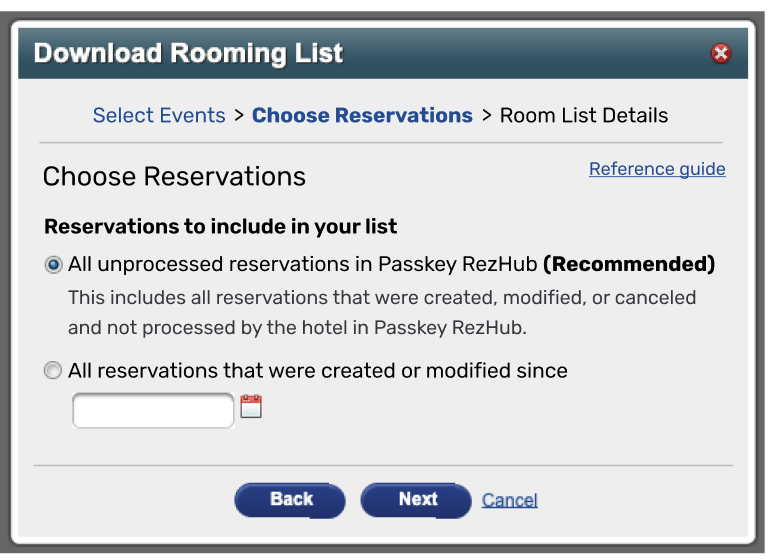
Task: Click the bold Choose Reservations breadcrumb step
Action: click(362, 115)
